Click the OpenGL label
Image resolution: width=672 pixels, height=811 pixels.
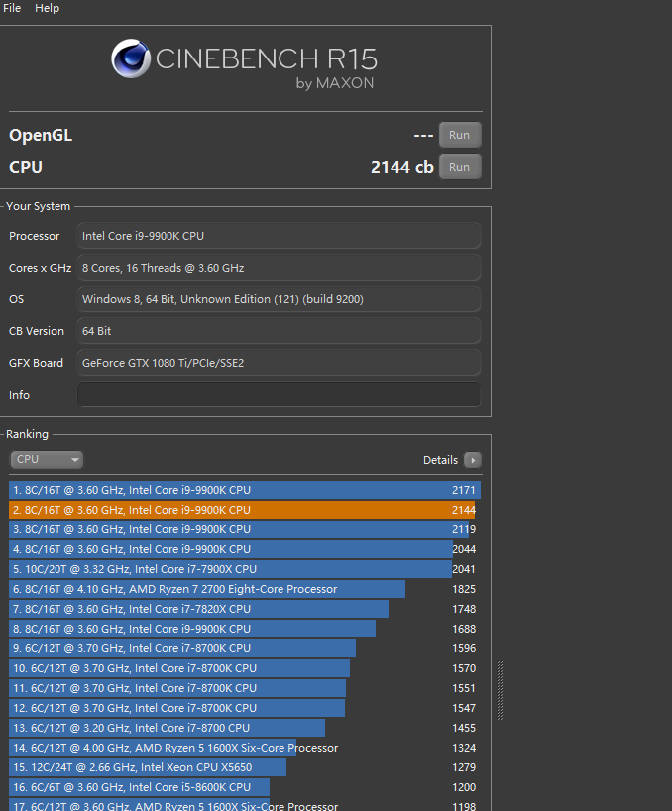41,135
